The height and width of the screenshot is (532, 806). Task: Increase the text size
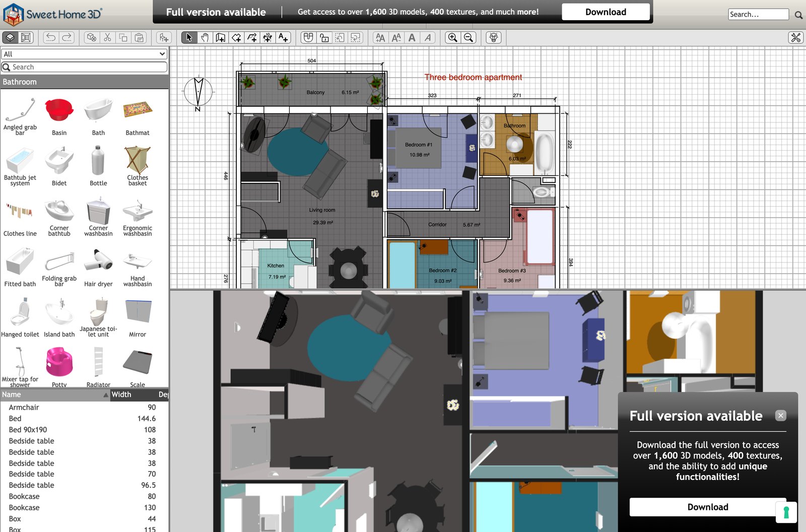click(x=380, y=37)
